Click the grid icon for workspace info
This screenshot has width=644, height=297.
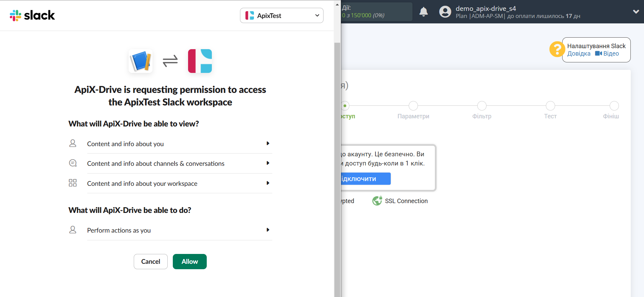point(73,183)
